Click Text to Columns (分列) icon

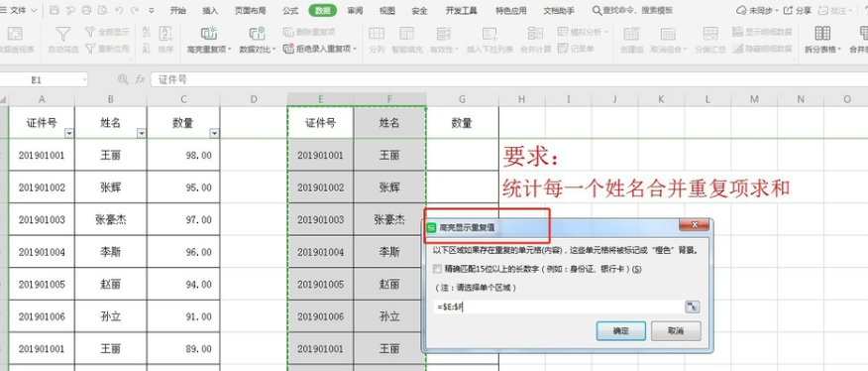(x=377, y=34)
